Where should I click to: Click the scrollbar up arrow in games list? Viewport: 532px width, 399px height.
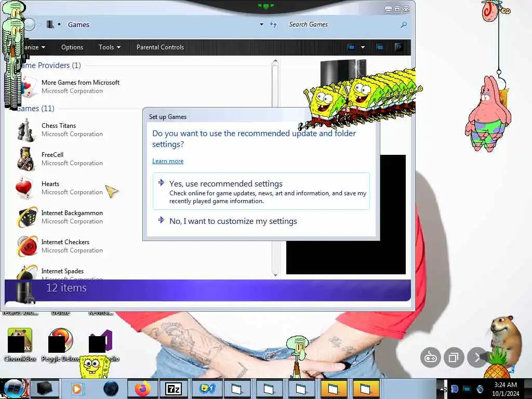pyautogui.click(x=275, y=61)
